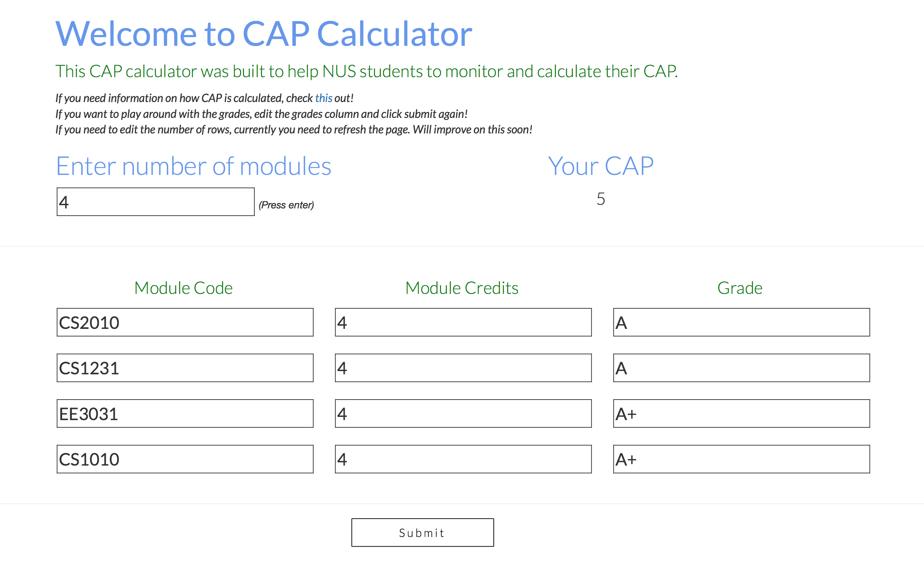
Task: Select the CS1010 module code field
Action: 184,459
